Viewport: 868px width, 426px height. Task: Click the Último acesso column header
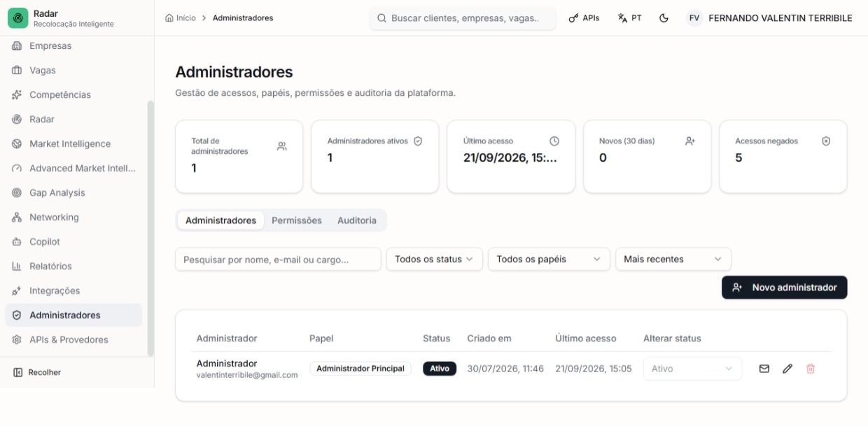coord(586,339)
